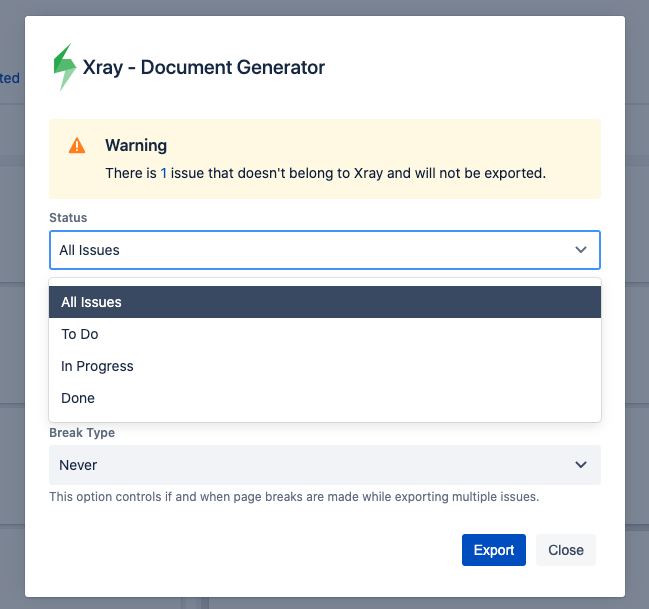Click the 'Status' field label
Image resolution: width=649 pixels, height=609 pixels.
pos(68,218)
